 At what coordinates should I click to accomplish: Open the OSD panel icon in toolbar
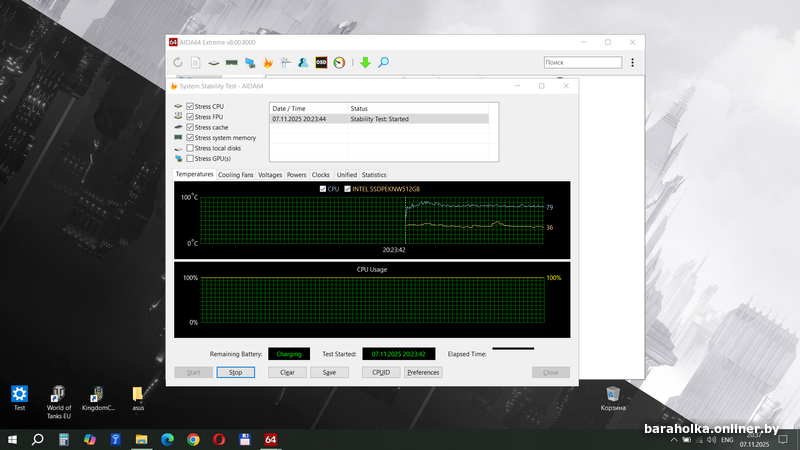pos(321,62)
